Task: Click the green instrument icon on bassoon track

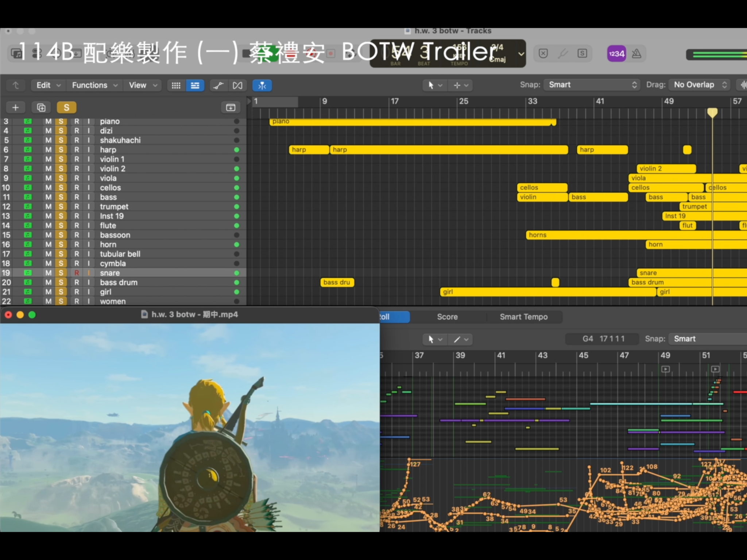Action: click(x=28, y=235)
